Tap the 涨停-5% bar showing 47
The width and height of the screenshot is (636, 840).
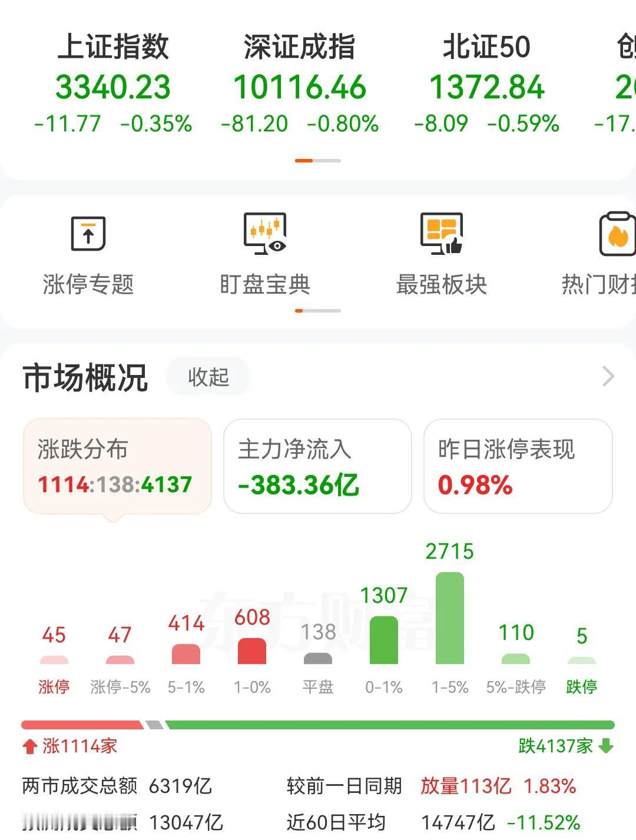(x=120, y=659)
